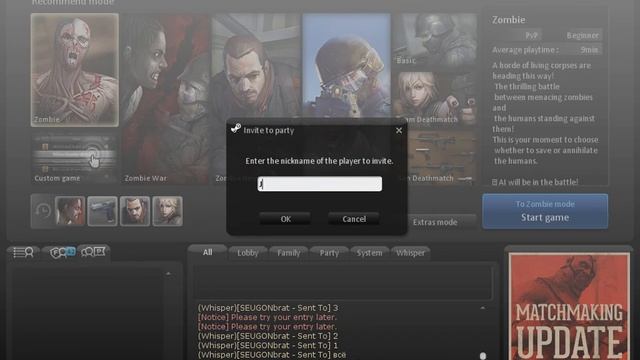640x360 pixels.
Task: Click OK in Invite to party dialog
Action: pos(285,219)
